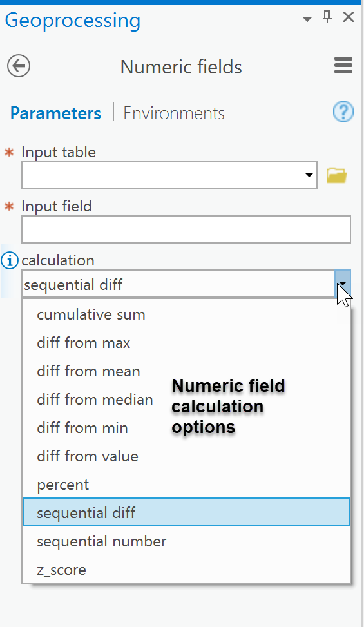
Task: Switch to the Environments tab
Action: click(174, 113)
